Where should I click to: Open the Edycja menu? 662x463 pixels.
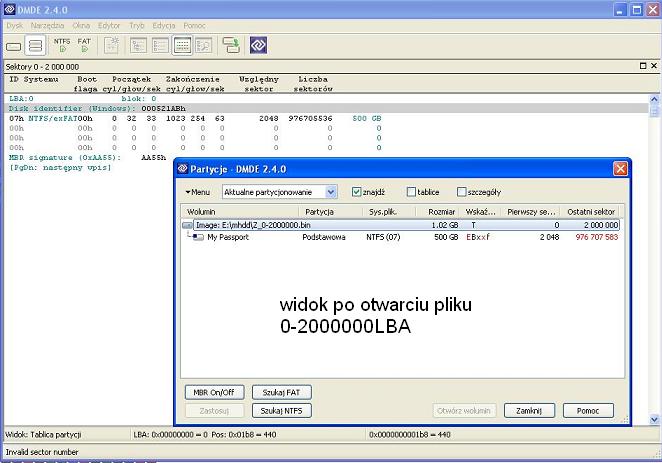[164, 26]
